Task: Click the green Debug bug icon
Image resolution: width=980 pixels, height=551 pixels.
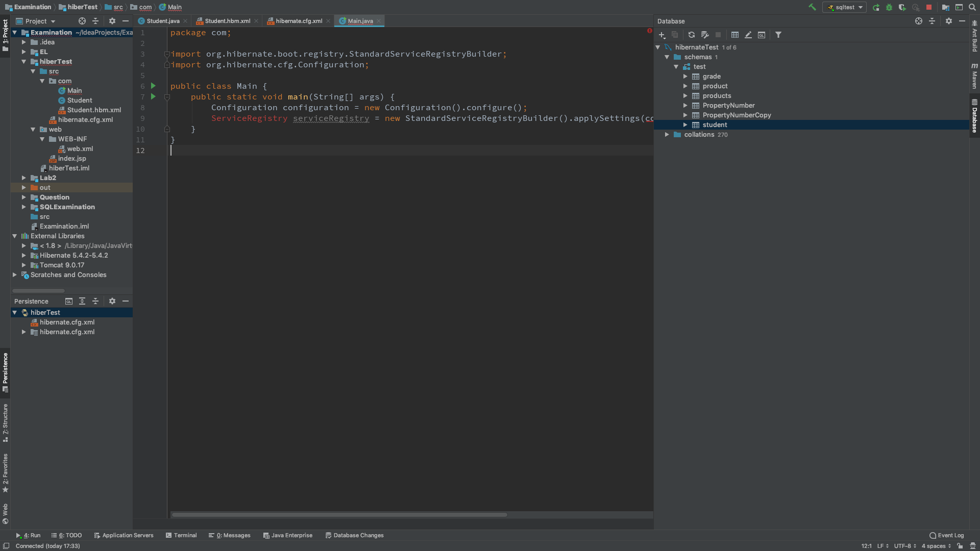Action: click(x=889, y=7)
